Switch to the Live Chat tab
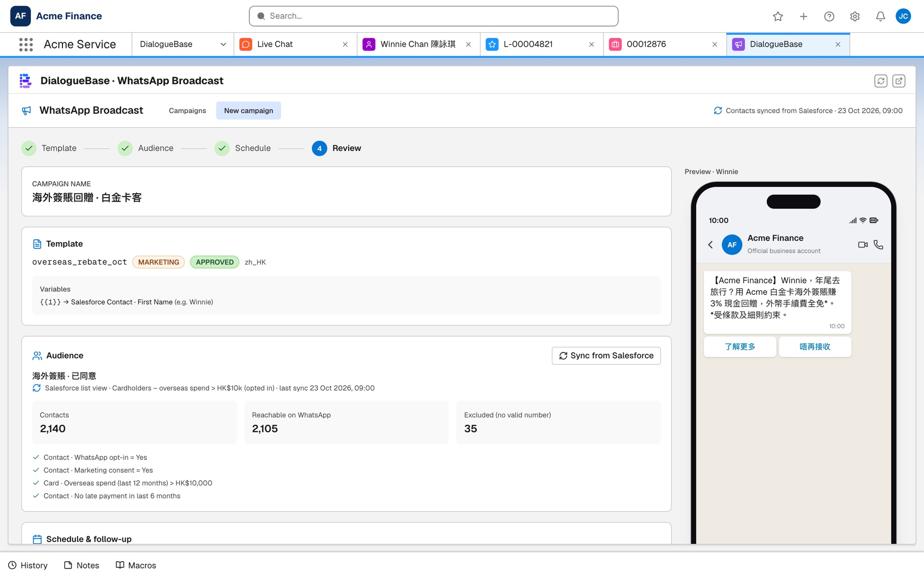This screenshot has width=924, height=578. (295, 44)
